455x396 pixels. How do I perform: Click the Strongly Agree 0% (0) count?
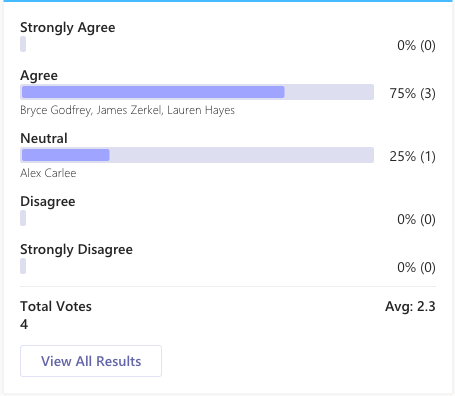(416, 45)
